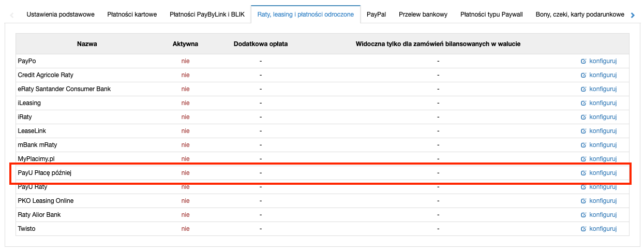The height and width of the screenshot is (251, 644).
Task: Click the edit icon in LeaseLink row
Action: [x=583, y=131]
